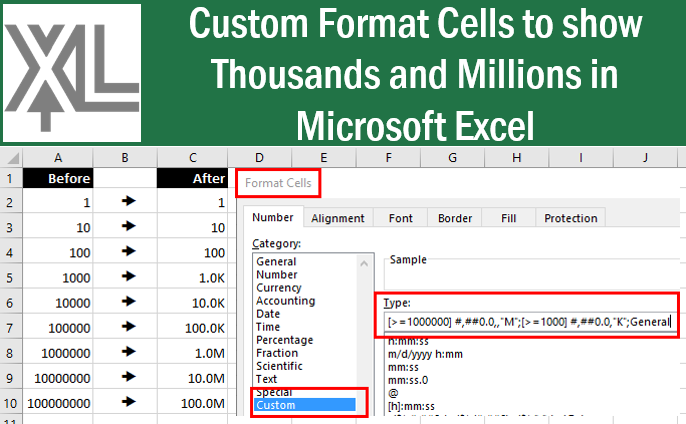Click the XL logo image

coord(72,73)
